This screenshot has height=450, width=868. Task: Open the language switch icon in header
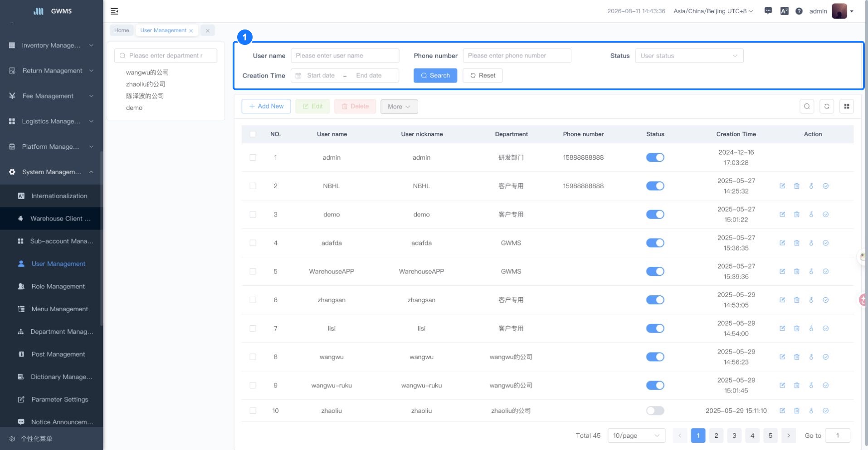pos(784,11)
